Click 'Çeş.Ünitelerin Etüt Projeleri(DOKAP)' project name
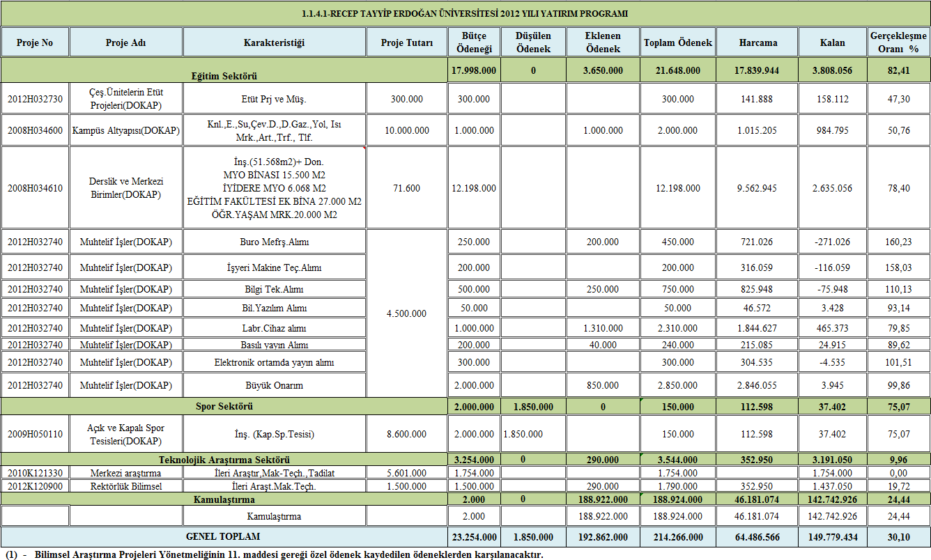931x560 pixels. point(126,99)
